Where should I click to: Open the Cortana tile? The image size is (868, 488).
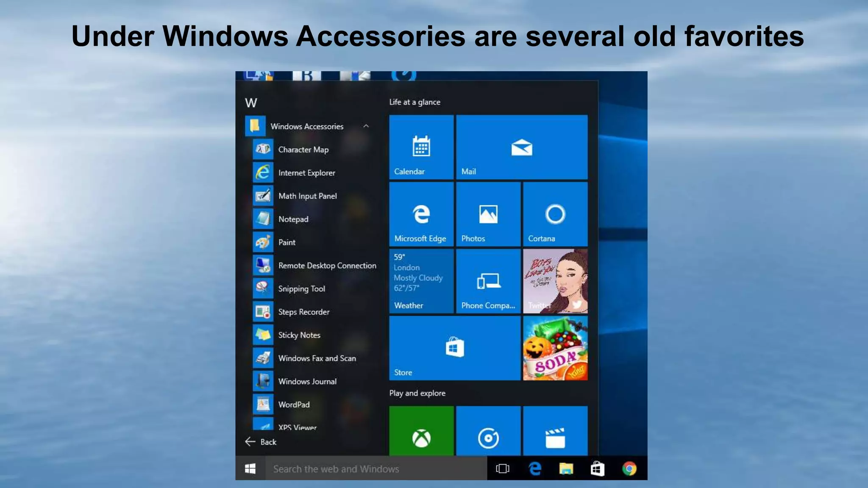pyautogui.click(x=555, y=214)
